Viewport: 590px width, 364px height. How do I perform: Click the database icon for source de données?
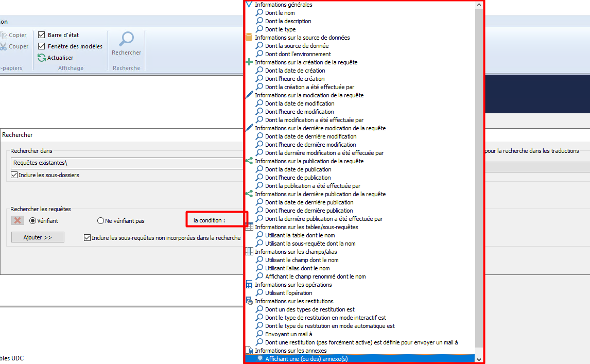point(249,38)
